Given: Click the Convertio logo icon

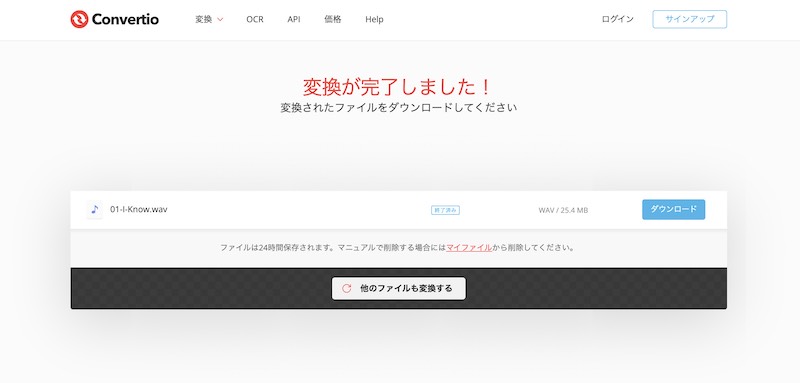Looking at the screenshot, I should pyautogui.click(x=79, y=19).
